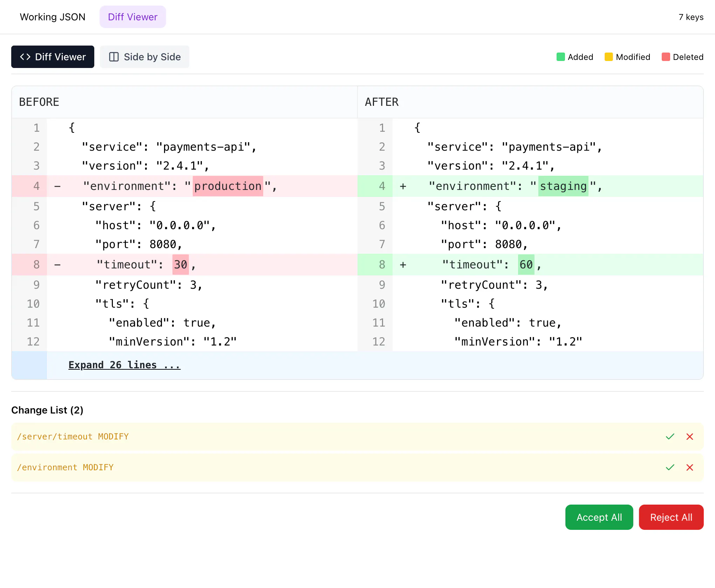Click the Accept All button
715x588 pixels.
tap(599, 517)
